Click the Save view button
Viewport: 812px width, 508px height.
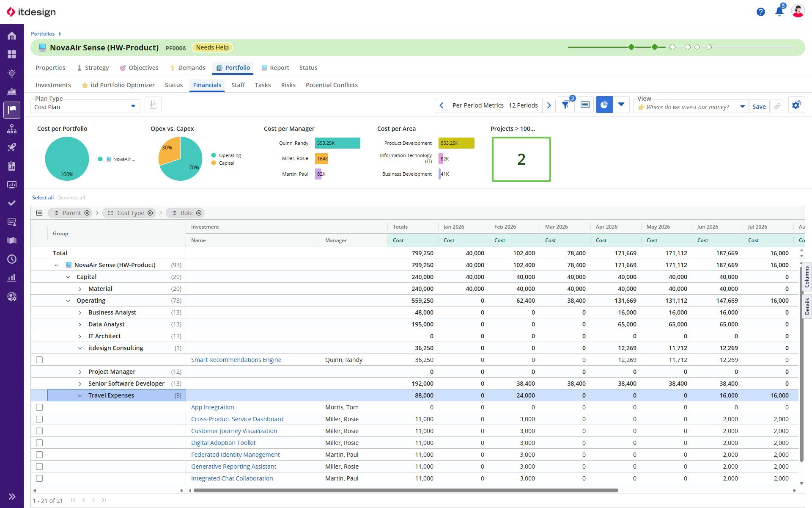pyautogui.click(x=759, y=107)
